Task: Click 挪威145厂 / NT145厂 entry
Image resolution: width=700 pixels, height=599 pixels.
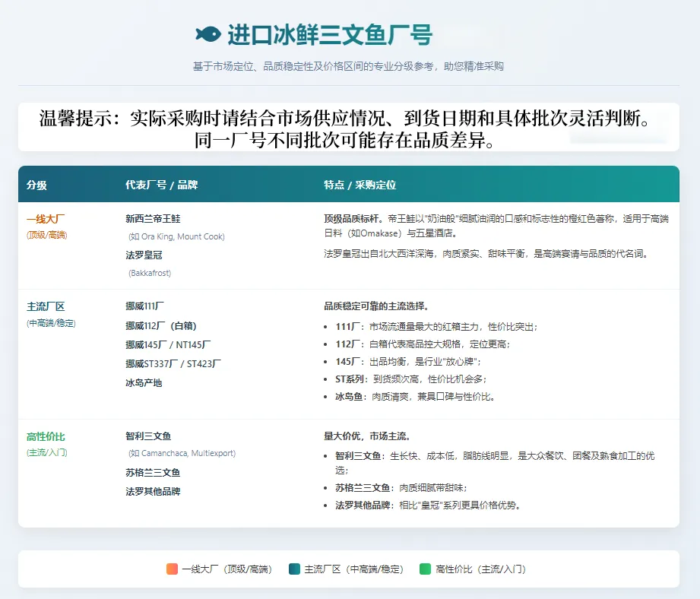Action: click(x=168, y=345)
